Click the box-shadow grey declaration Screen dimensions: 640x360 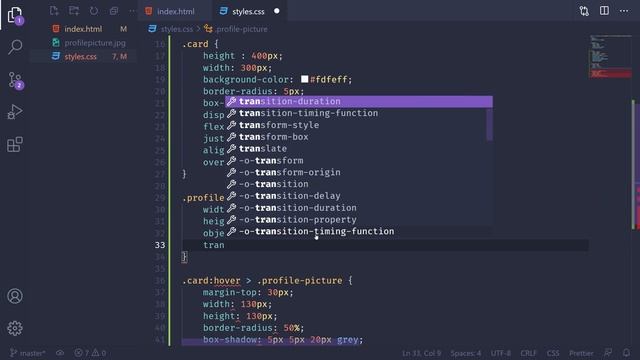tap(283, 340)
